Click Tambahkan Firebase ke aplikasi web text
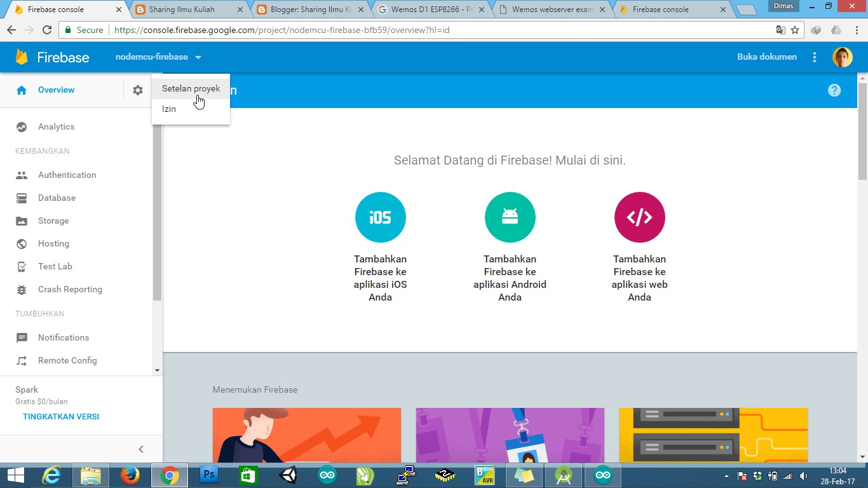868x488 pixels. pyautogui.click(x=640, y=278)
